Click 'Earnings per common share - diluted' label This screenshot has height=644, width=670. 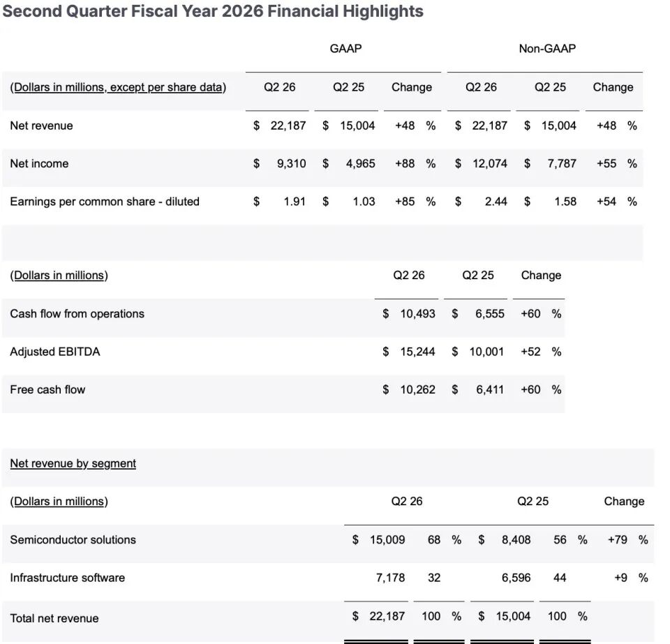105,202
